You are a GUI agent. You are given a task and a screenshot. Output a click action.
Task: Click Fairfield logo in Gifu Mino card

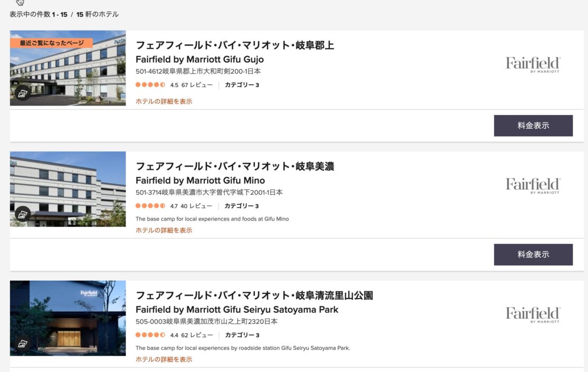(x=533, y=186)
